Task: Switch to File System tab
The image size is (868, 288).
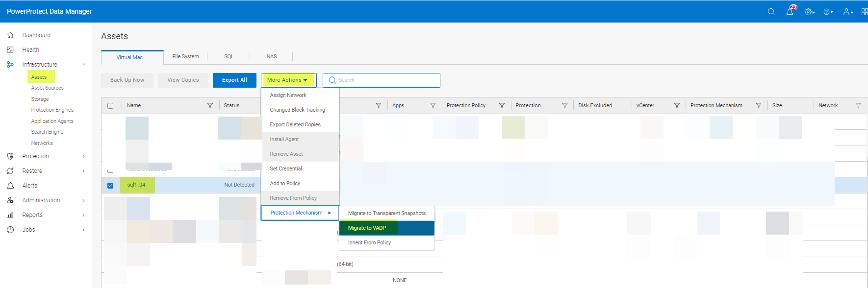Action: (185, 56)
